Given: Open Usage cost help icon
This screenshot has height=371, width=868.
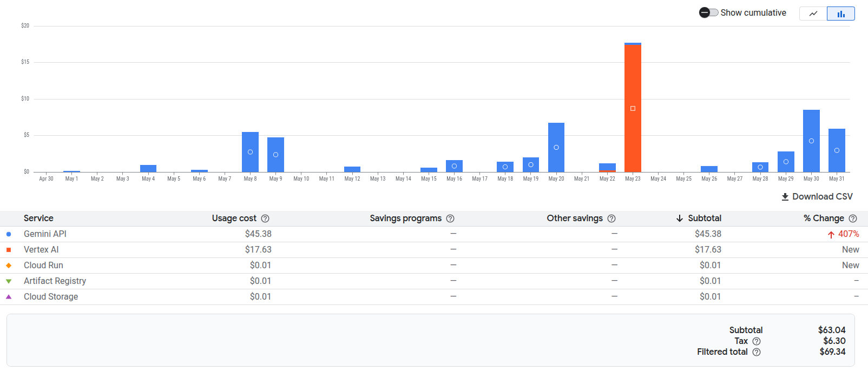Looking at the screenshot, I should tap(265, 218).
